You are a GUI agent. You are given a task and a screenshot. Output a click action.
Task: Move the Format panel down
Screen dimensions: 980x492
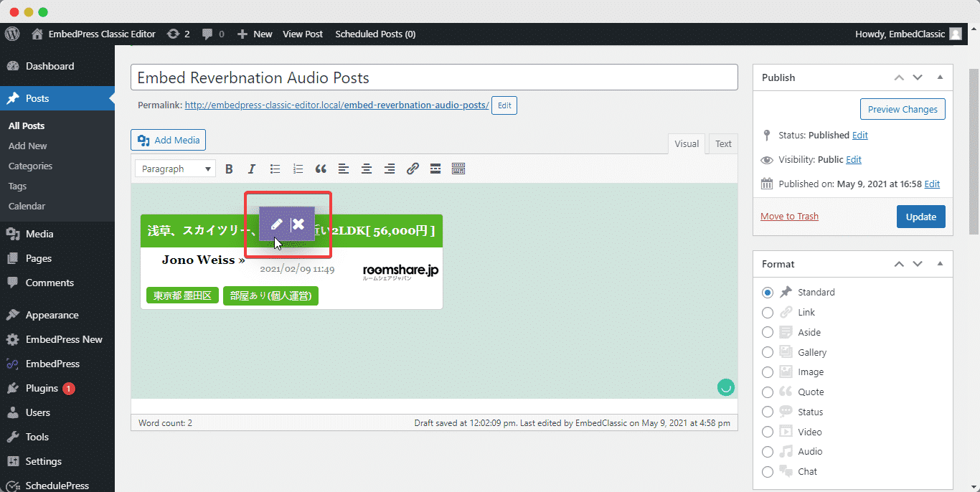click(x=918, y=264)
